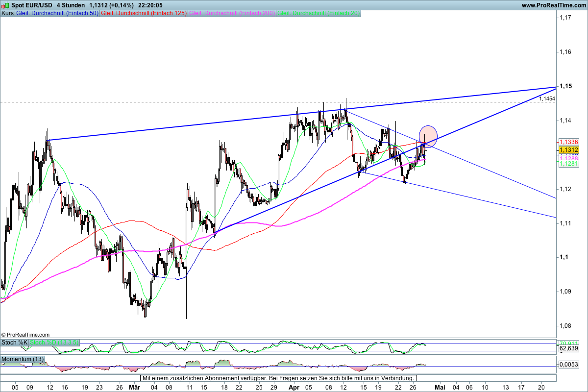Click the 1,09 price axis label
The height and width of the screenshot is (392, 588).
click(565, 292)
